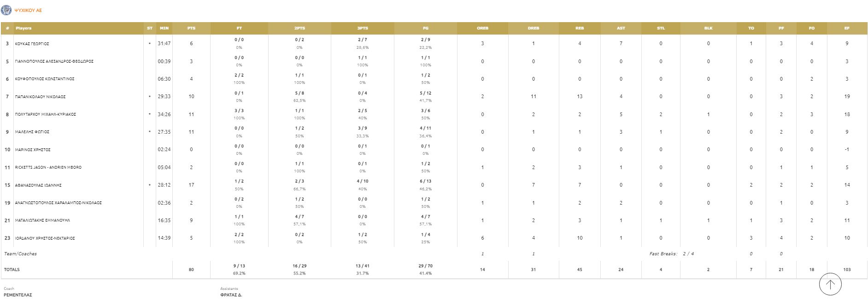Click the TOTALS row label

click(12, 270)
